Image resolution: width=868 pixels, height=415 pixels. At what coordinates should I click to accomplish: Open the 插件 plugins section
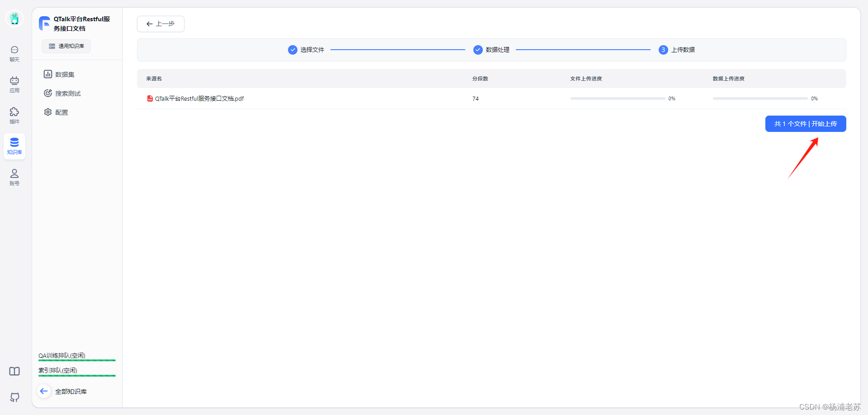[x=14, y=116]
